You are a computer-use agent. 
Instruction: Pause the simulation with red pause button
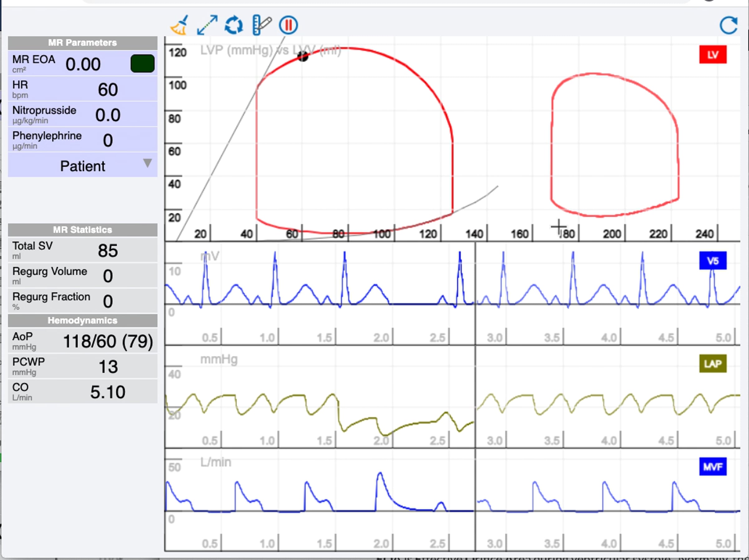[288, 25]
